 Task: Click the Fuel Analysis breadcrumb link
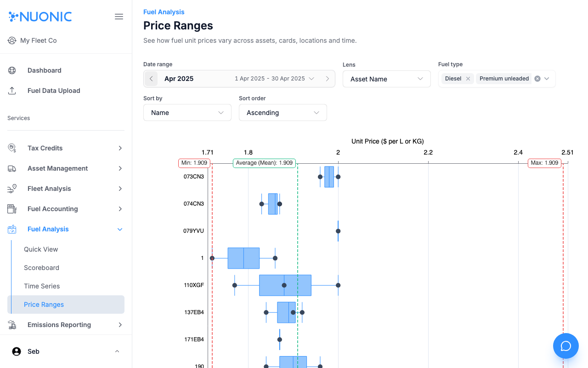tap(164, 12)
